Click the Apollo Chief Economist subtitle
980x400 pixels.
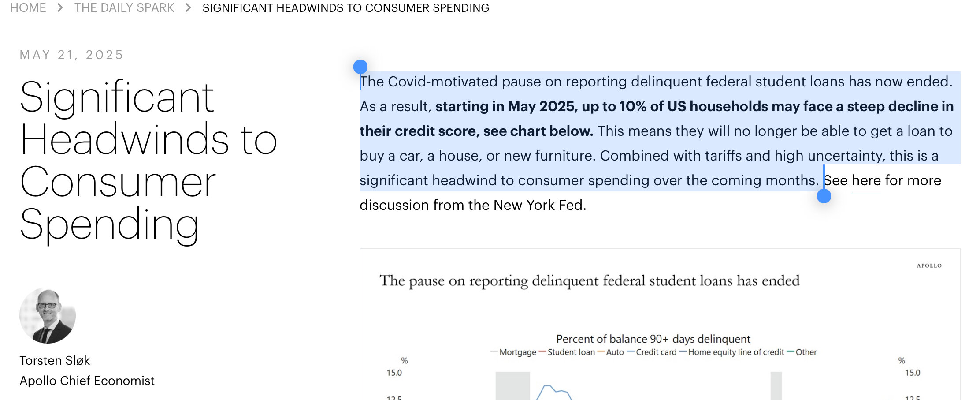pos(87,381)
